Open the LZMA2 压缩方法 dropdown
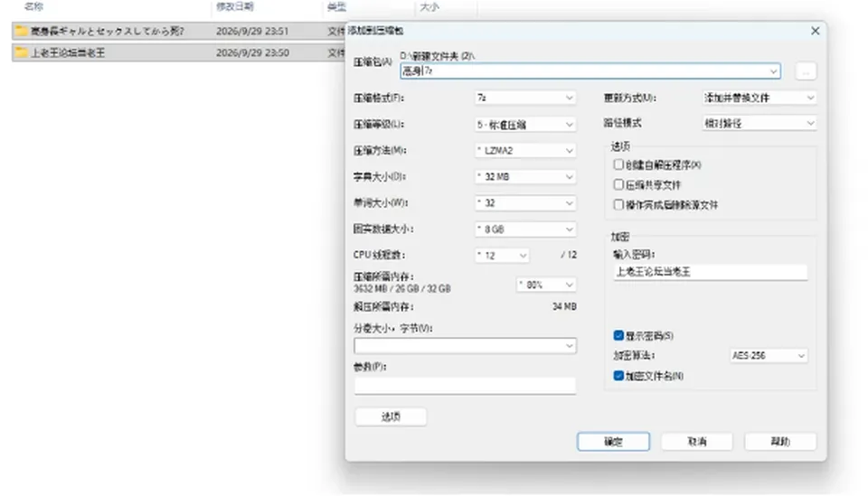This screenshot has height=496, width=868. click(x=524, y=150)
